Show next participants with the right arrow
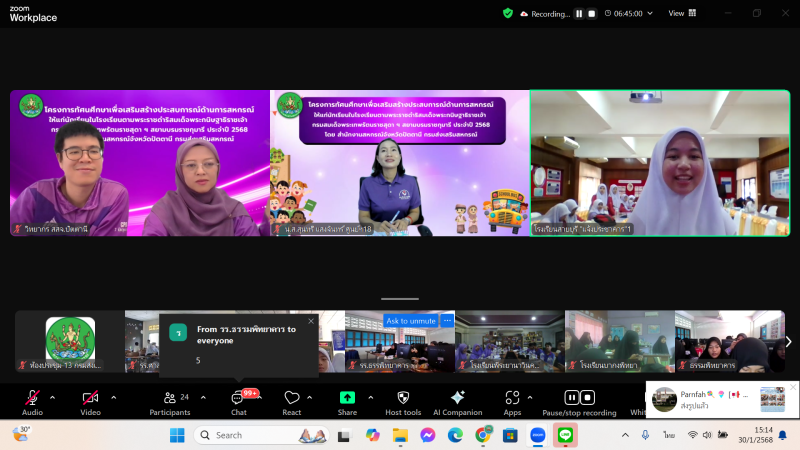 (x=789, y=342)
